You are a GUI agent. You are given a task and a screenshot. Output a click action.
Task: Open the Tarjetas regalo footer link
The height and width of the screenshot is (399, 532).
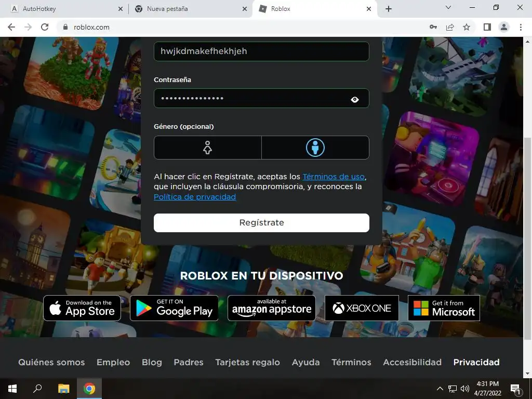[248, 362]
